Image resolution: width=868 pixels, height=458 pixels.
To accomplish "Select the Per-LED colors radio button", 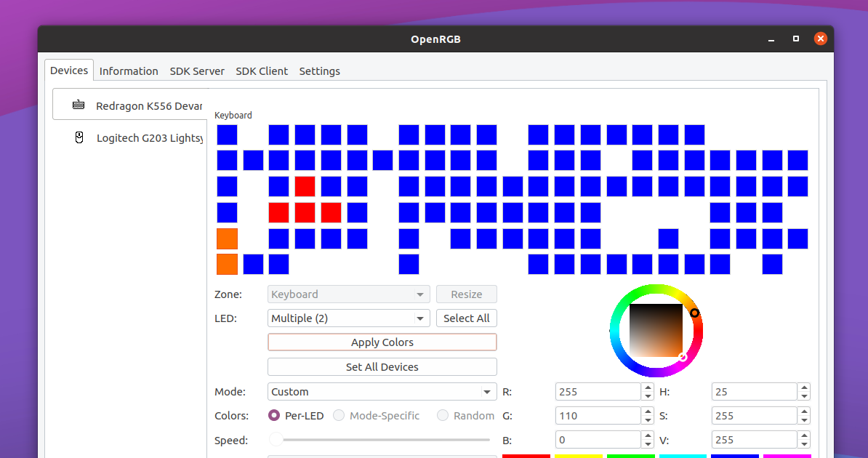I will 274,416.
